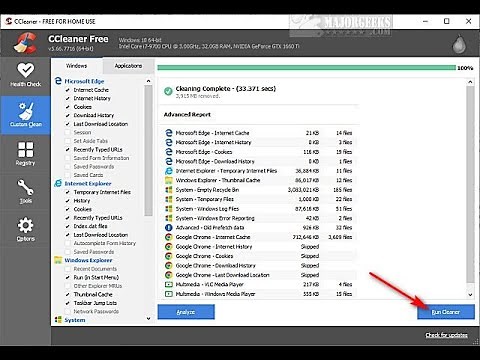Uncheck Edge Internet Cache option
480x360 pixels.
(68, 90)
